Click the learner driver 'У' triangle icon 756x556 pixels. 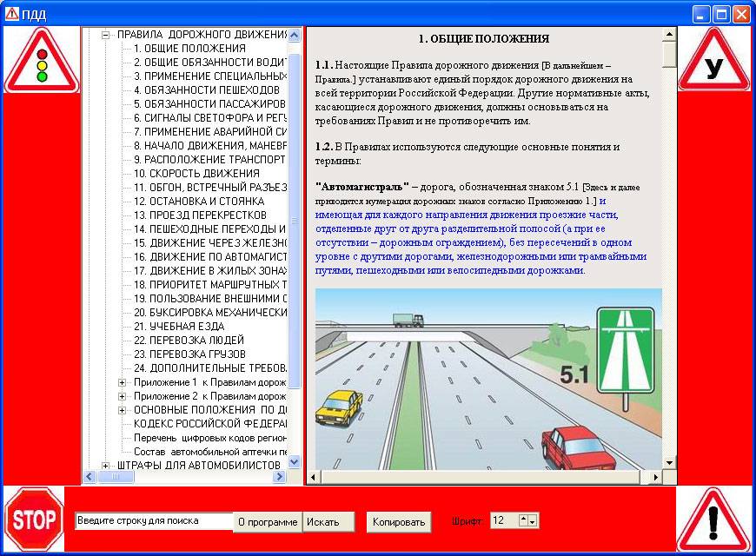[x=714, y=59]
